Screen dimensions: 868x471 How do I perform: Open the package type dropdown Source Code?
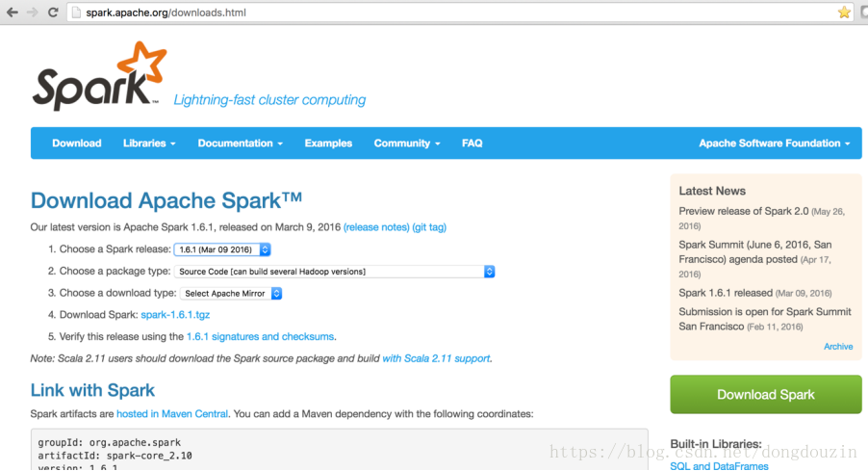click(x=334, y=272)
